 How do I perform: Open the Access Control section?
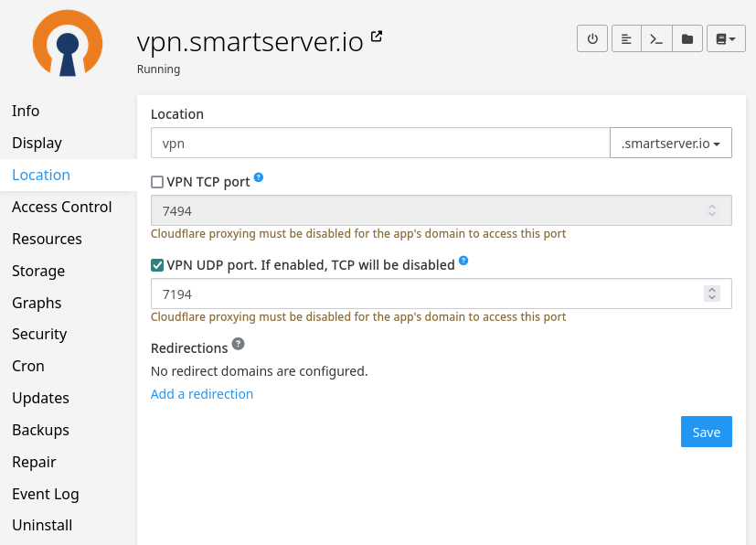tap(62, 207)
